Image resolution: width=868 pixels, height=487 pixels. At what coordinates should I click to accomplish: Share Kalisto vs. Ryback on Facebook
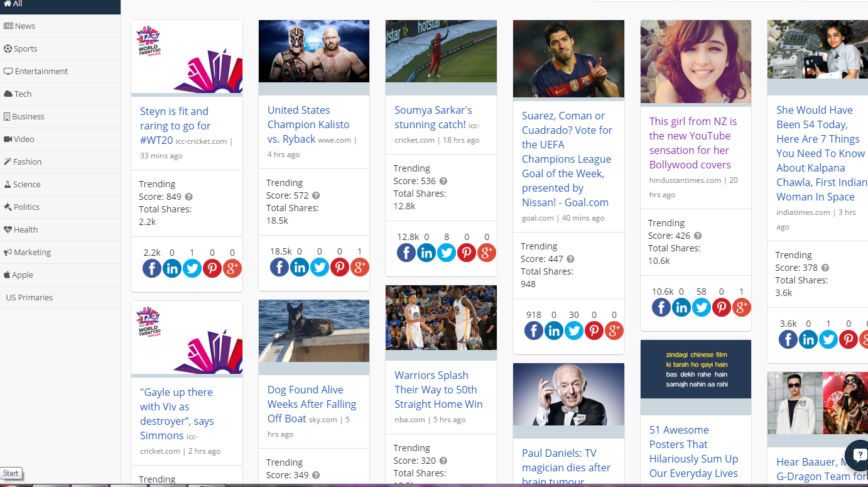279,267
